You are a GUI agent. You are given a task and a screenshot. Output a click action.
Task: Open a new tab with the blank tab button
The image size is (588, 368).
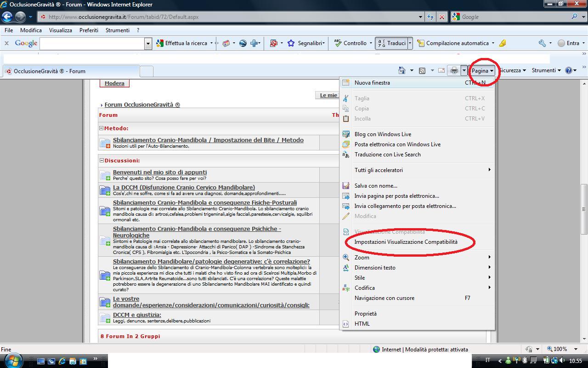[146, 71]
